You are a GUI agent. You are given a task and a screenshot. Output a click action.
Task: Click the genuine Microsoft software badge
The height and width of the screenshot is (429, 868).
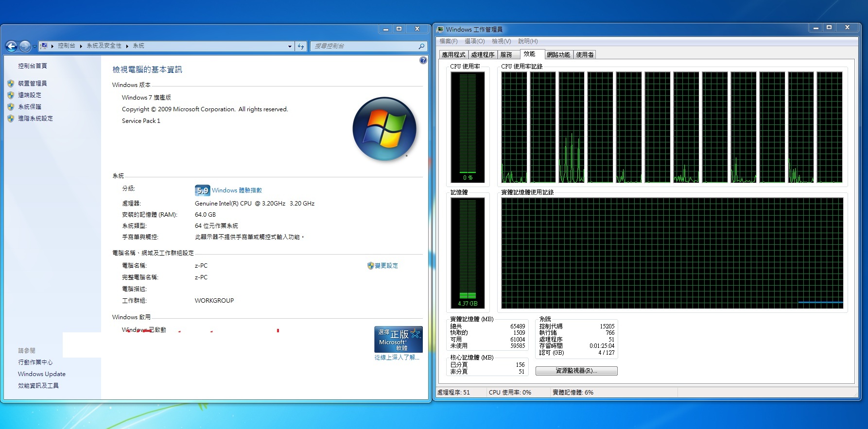point(399,339)
